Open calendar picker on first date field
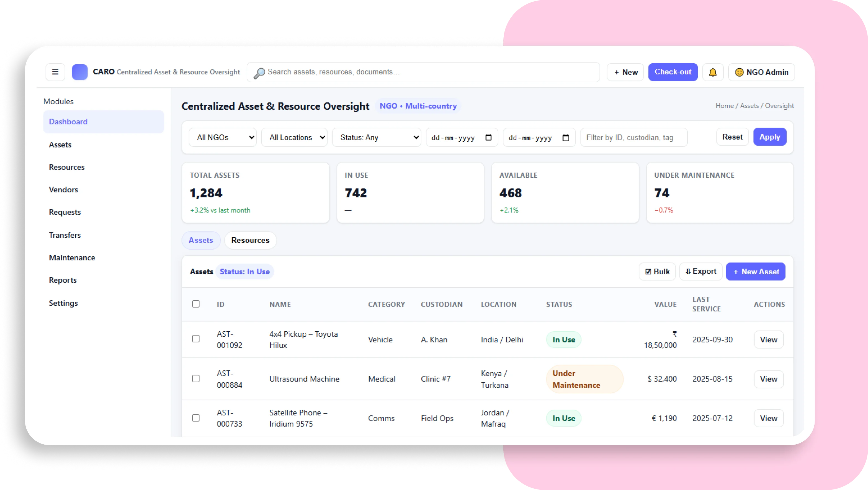Image resolution: width=868 pixels, height=490 pixels. pos(488,138)
